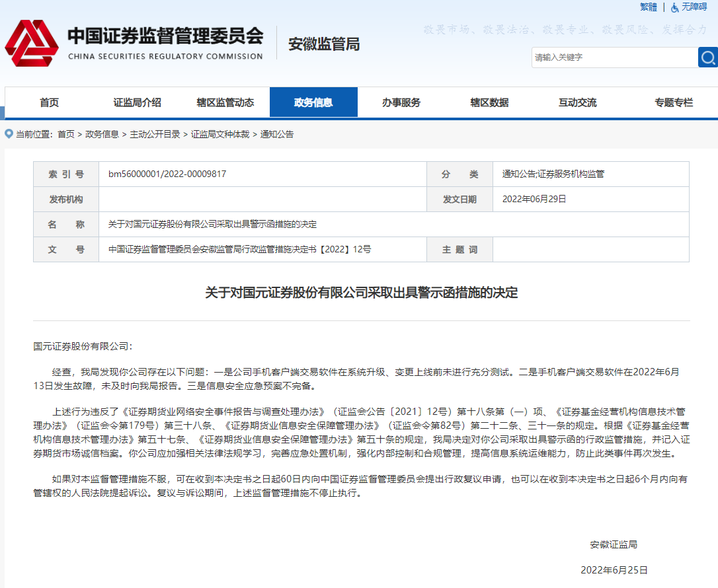718x588 pixels.
Task: Open the 办事服务 navigation tab
Action: [x=401, y=102]
